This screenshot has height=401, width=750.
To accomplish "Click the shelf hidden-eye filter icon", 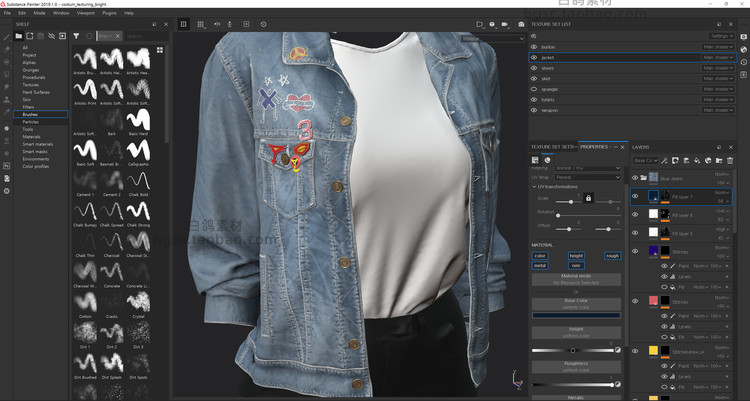I will click(51, 36).
